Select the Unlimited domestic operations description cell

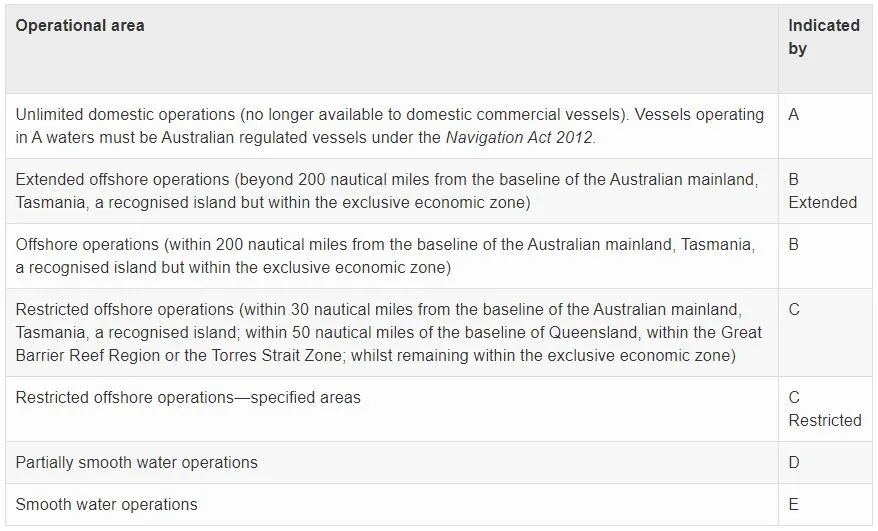pyautogui.click(x=390, y=125)
